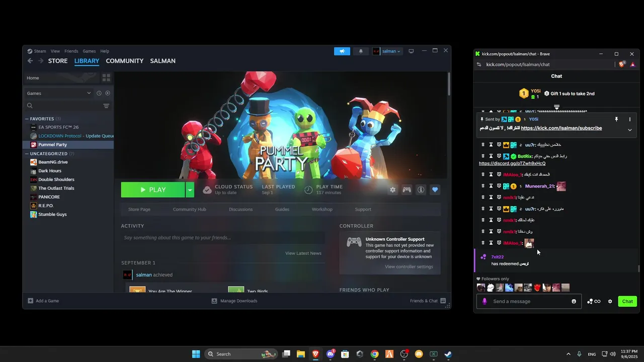This screenshot has height=362, width=644.
Task: Open Pummel Party game settings gear
Action: pyautogui.click(x=392, y=190)
